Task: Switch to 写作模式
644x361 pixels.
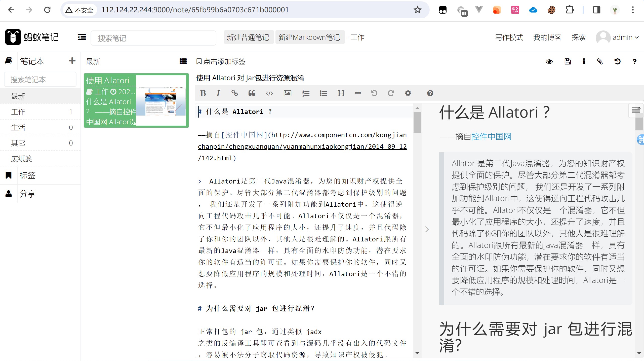Action: coord(509,38)
